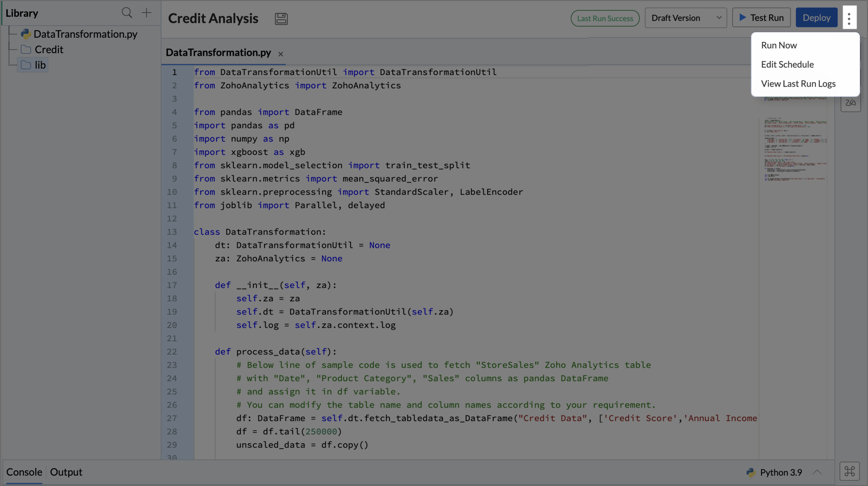
Task: Select Run Now from the menu
Action: (779, 45)
